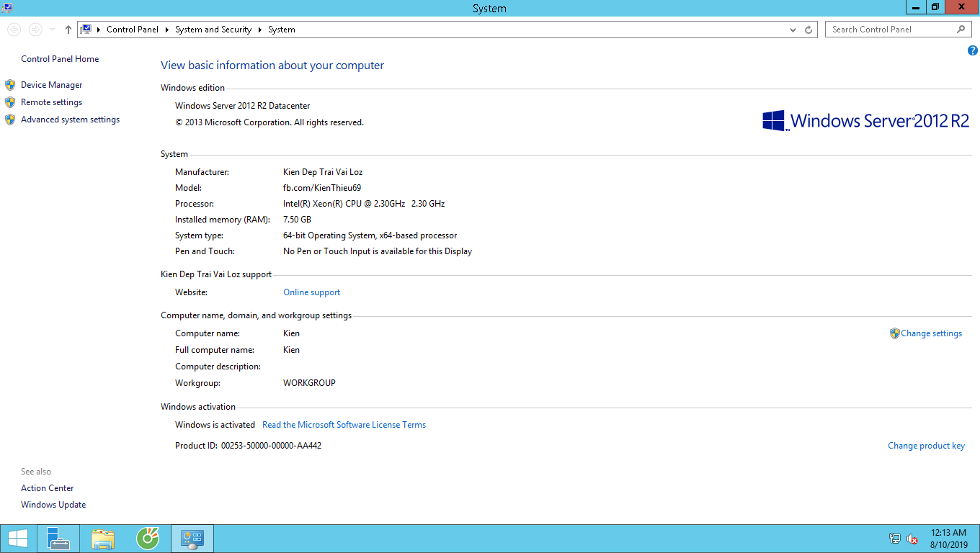Select Control Panel in the breadcrumb path
The height and width of the screenshot is (553, 980).
133,30
